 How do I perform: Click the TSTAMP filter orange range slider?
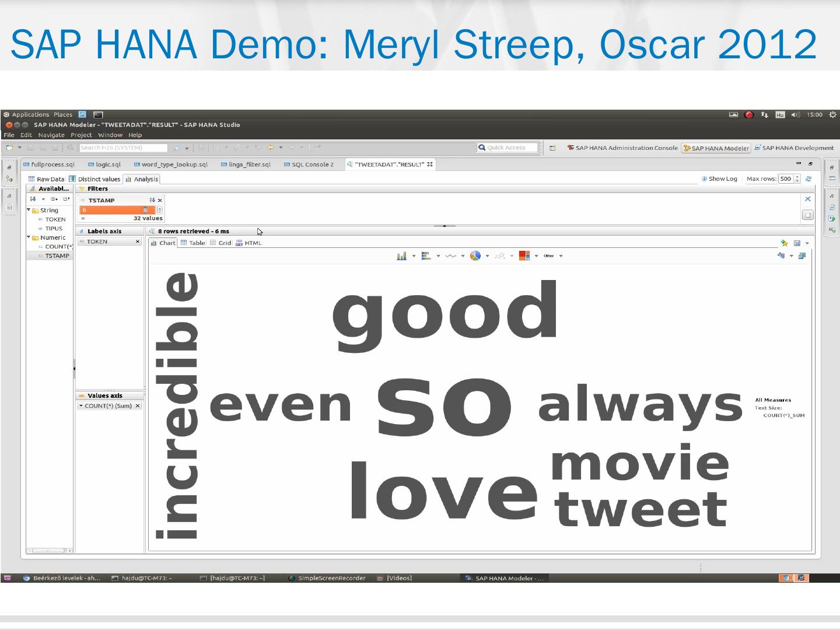coord(117,210)
